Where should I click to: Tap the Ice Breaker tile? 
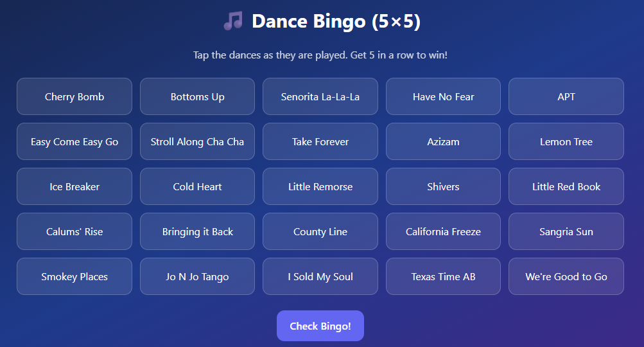[x=74, y=187]
